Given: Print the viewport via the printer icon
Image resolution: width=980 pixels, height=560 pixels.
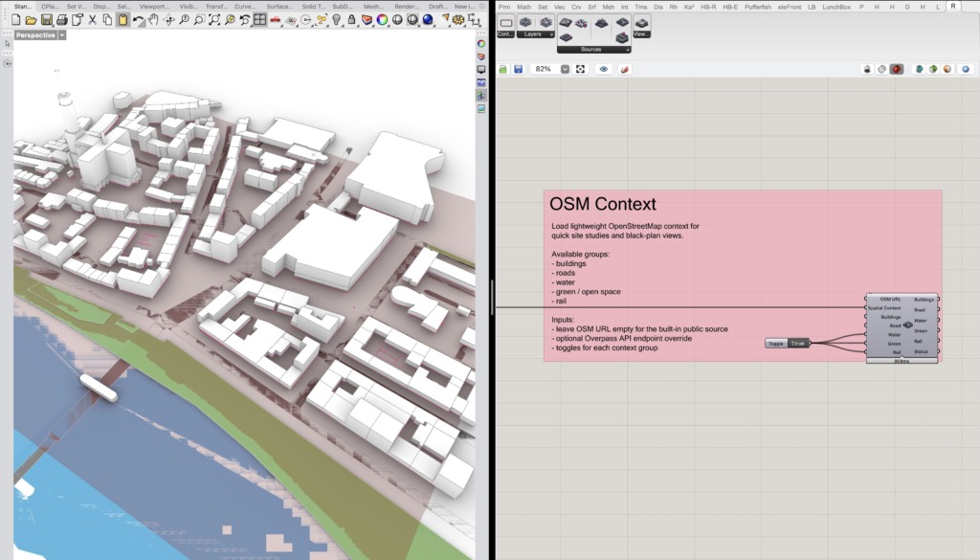Looking at the screenshot, I should 62,20.
